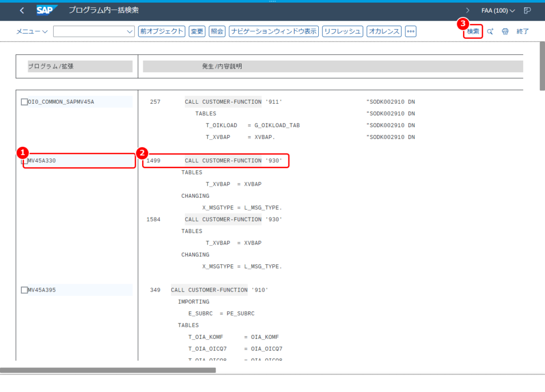Click the T_OIA_OICQ7 = OIA_OICQ7 line
This screenshot has width=545, height=392.
pyautogui.click(x=235, y=349)
